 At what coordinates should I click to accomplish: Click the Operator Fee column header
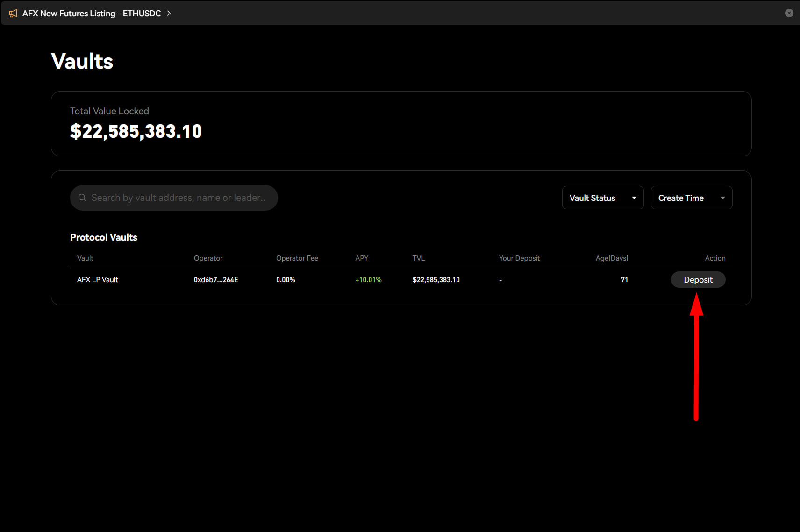coord(297,258)
